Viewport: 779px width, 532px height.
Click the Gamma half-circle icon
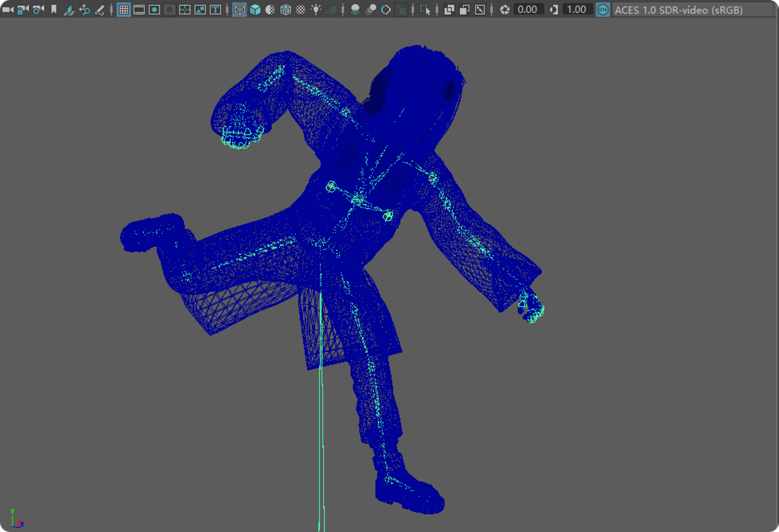(554, 9)
